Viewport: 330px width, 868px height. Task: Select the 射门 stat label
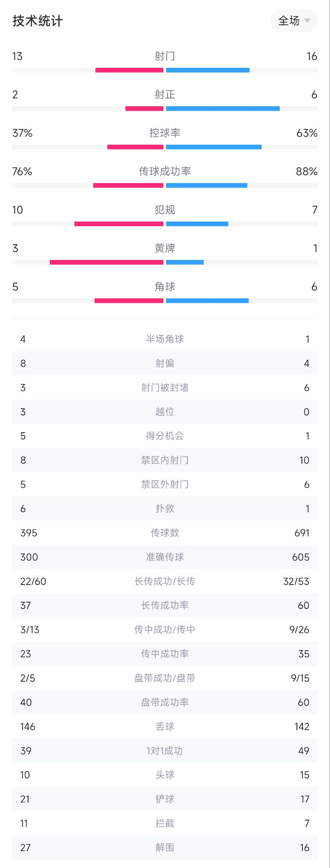click(165, 56)
